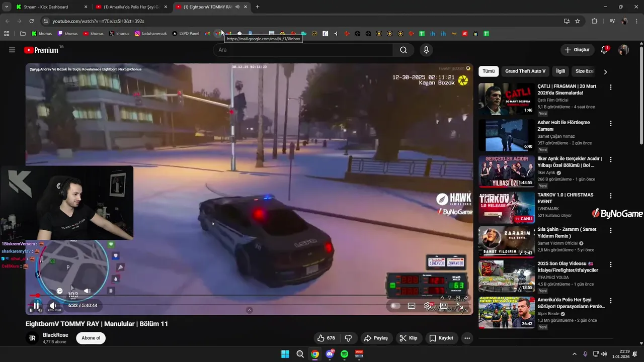Open Spotify from the taskbar

344,354
